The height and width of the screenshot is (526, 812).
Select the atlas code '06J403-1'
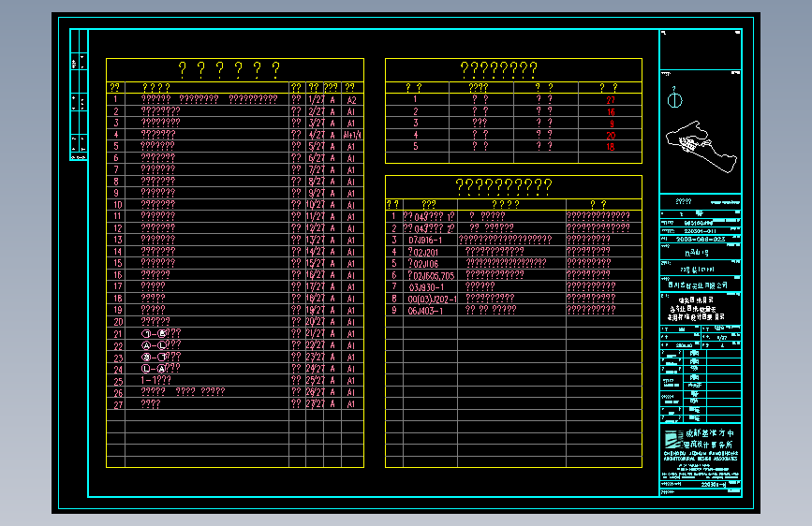pyautogui.click(x=425, y=311)
